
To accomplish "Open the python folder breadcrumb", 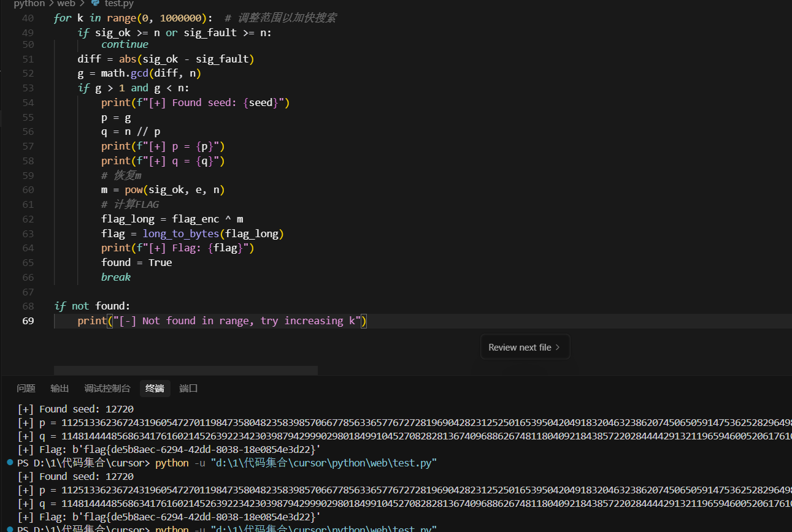I will tap(29, 4).
